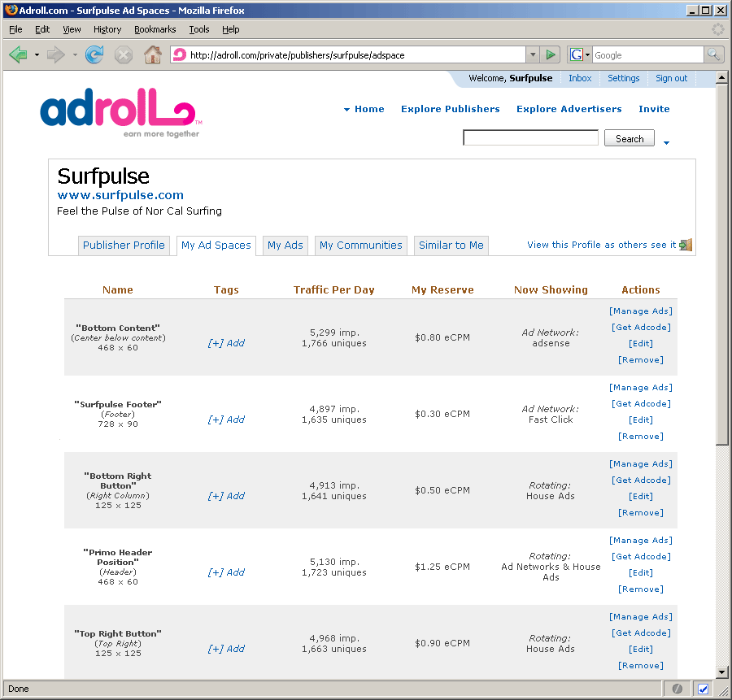Open the History menu
Image resolution: width=732 pixels, height=700 pixels.
pyautogui.click(x=107, y=29)
